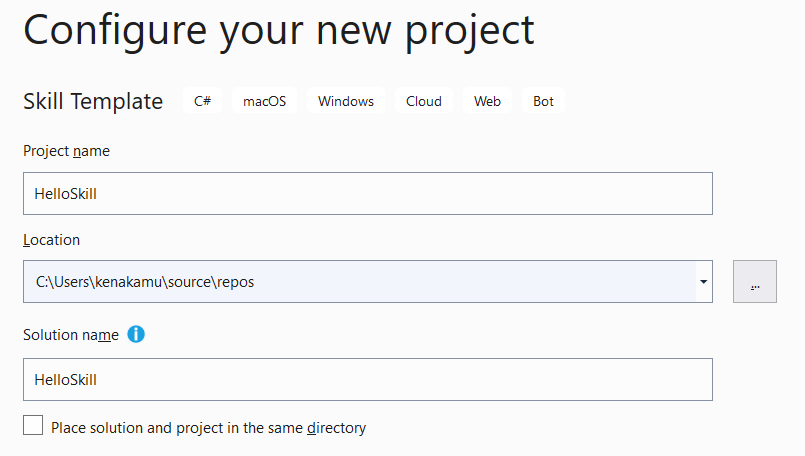
Task: Click the browse ellipsis button for Location
Action: pos(755,282)
